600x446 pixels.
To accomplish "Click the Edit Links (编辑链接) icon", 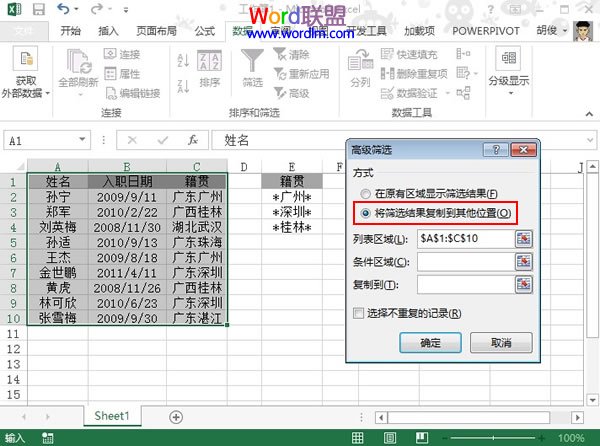I will click(x=111, y=93).
